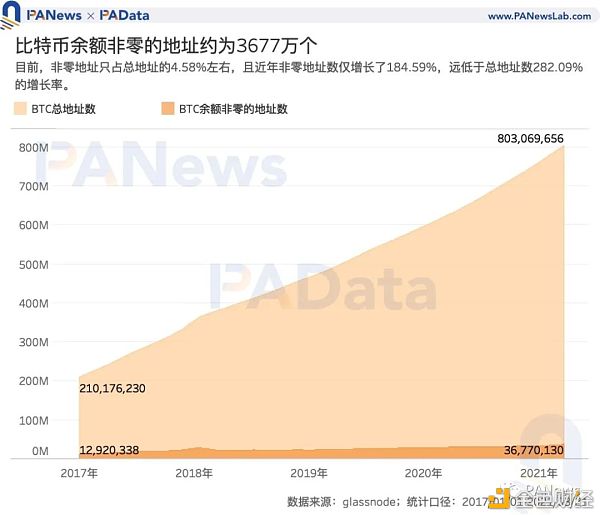600x515 pixels.
Task: Click the 300M y-axis label
Action: pyautogui.click(x=34, y=342)
